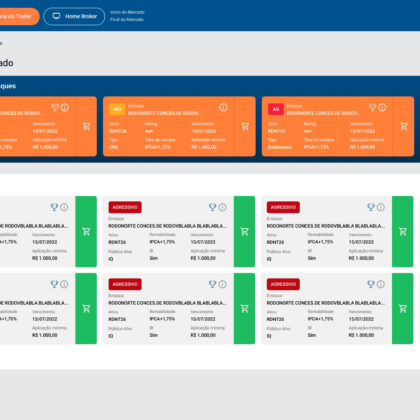The width and height of the screenshot is (420, 420).
Task: Open info icon on second-row right gray card
Action: tap(381, 284)
